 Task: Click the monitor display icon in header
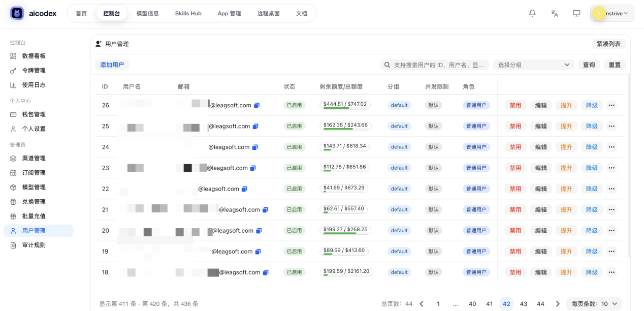point(576,13)
